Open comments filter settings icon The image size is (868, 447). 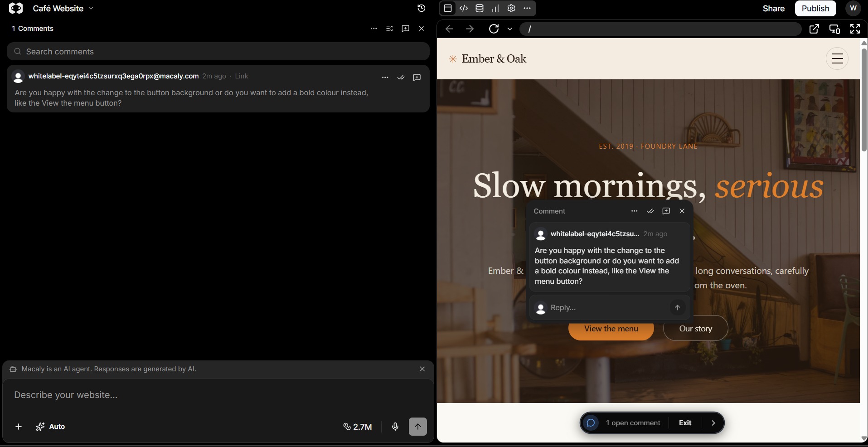pyautogui.click(x=389, y=29)
